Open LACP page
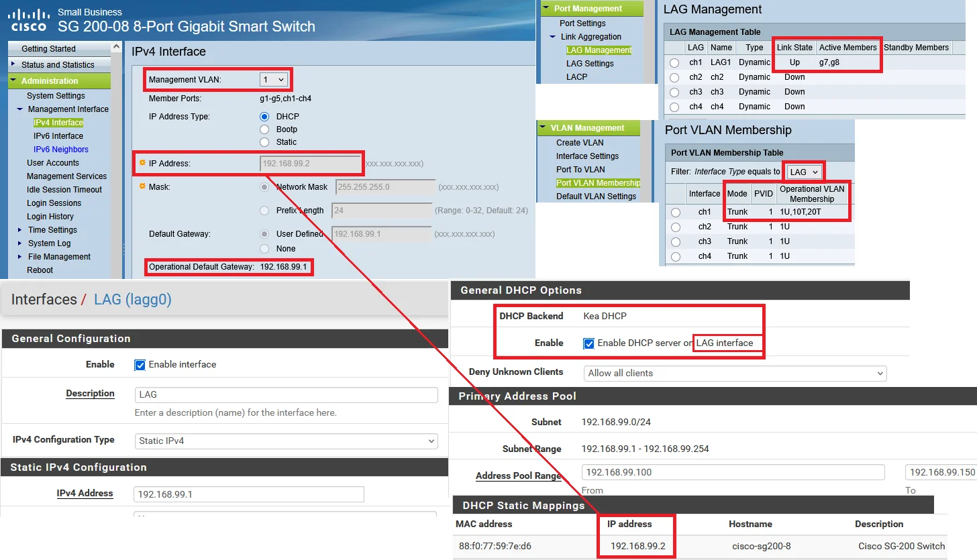Screen dimensions: 977x560 coord(576,77)
